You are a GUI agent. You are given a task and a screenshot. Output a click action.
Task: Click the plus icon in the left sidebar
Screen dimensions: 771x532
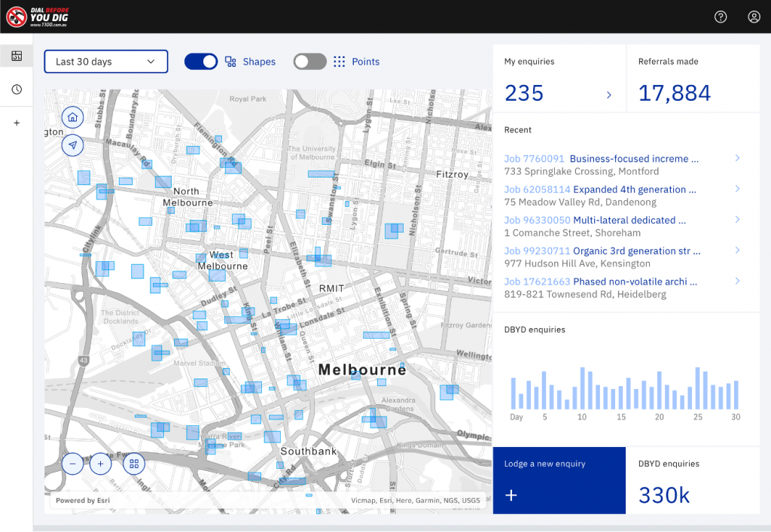tap(16, 123)
